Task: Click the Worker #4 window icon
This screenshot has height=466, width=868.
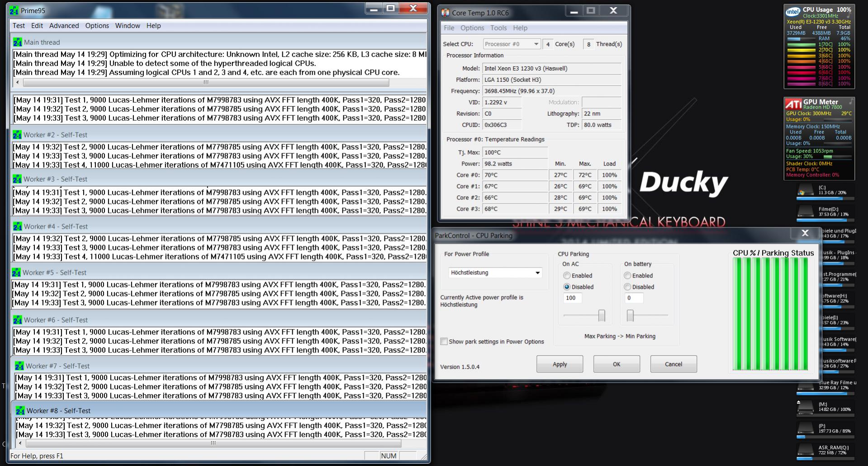Action: [x=18, y=226]
